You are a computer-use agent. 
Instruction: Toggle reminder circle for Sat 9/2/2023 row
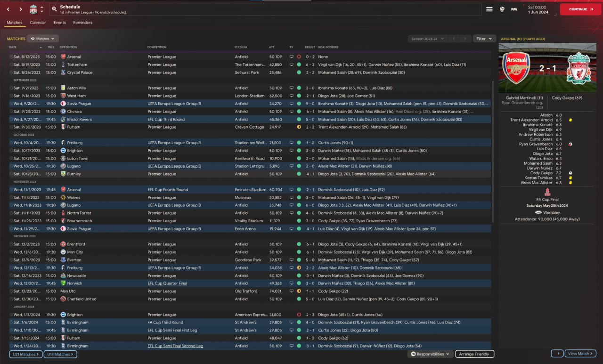11,88
